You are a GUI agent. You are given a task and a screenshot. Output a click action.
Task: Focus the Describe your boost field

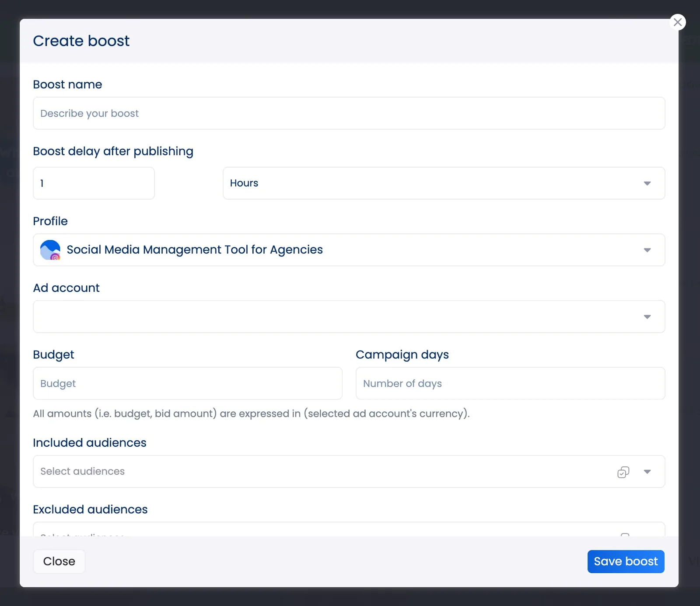[348, 113]
